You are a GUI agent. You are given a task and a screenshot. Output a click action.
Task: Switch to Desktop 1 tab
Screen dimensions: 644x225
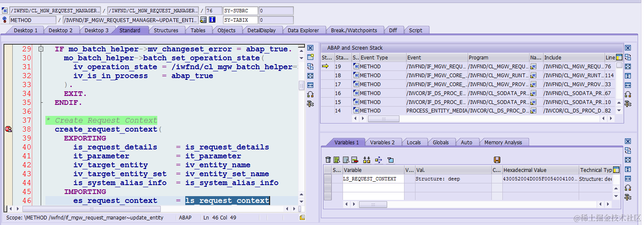(25, 30)
